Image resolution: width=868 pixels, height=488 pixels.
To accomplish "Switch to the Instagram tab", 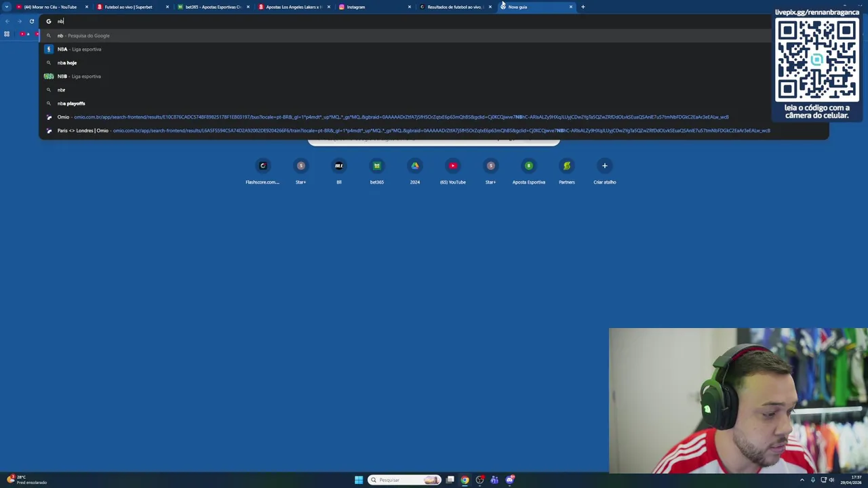I will coord(374,7).
